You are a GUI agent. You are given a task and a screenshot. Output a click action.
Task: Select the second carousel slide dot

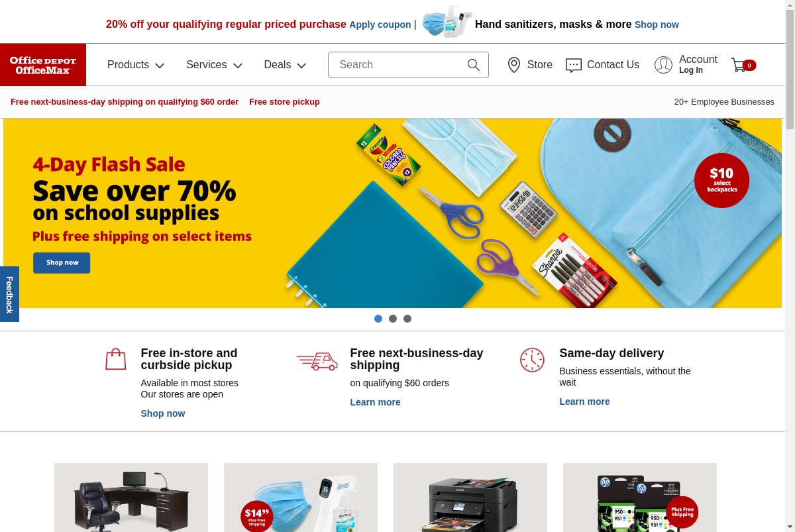pos(393,319)
